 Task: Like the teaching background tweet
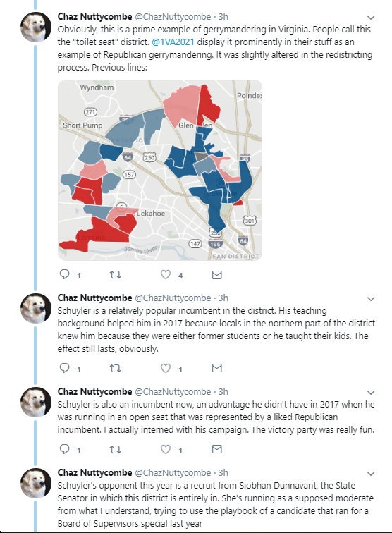[x=166, y=368]
